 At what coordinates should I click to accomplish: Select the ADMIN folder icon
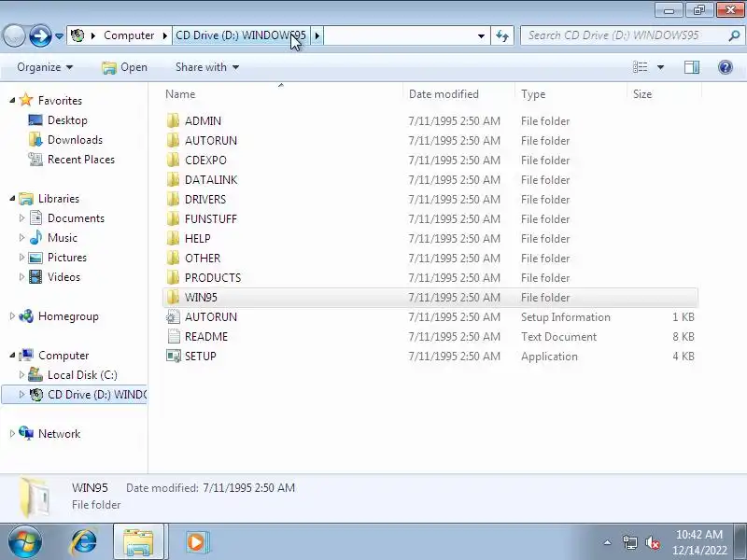pyautogui.click(x=173, y=121)
